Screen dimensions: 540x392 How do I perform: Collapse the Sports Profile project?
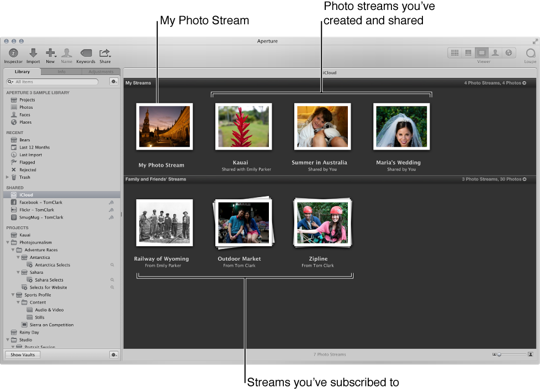coord(12,295)
